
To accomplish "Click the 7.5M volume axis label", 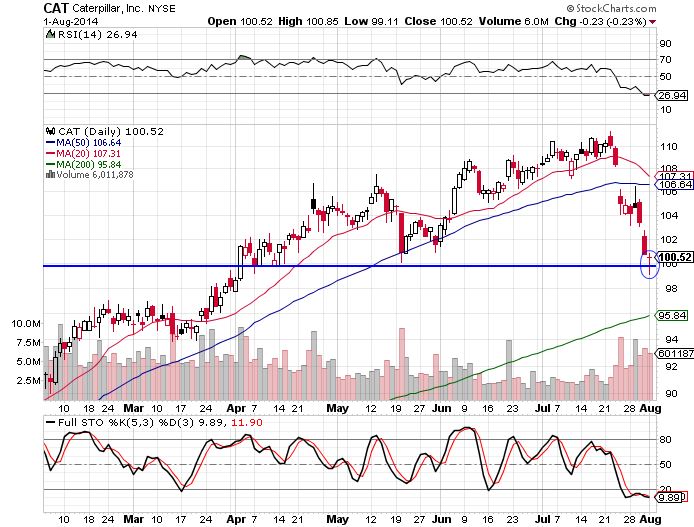I will (x=28, y=343).
